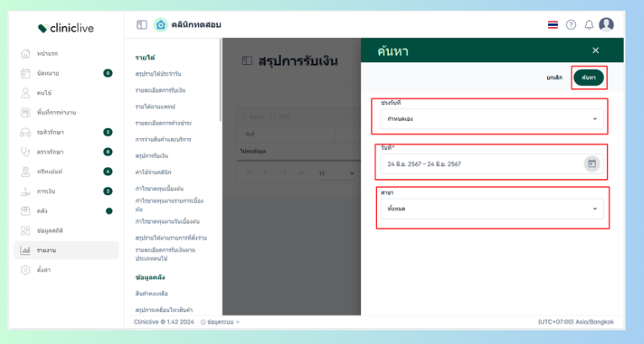The width and height of the screenshot is (644, 344).
Task: Open การจ่ายสินค้าและบริการ report
Action: point(163,140)
